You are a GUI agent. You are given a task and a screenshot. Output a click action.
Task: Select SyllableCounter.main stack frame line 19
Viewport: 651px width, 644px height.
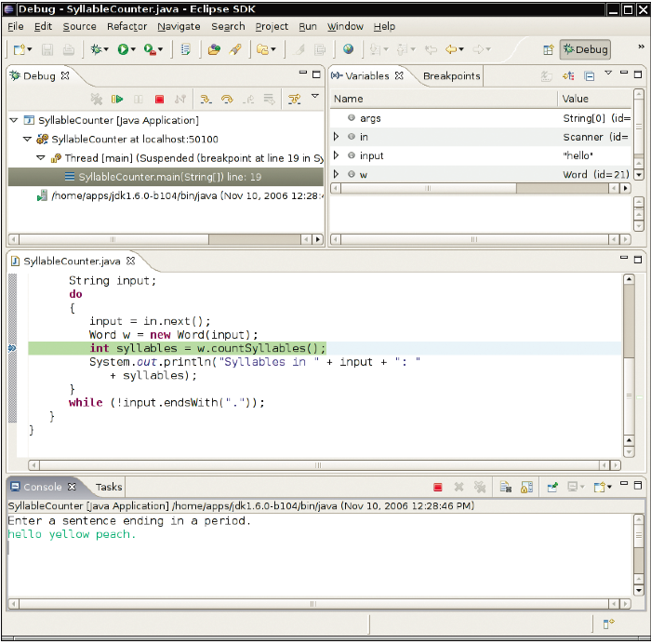coord(169,177)
